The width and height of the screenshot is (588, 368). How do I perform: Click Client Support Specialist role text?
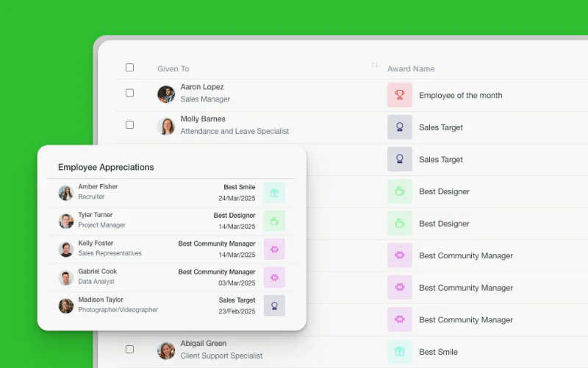[x=221, y=355]
